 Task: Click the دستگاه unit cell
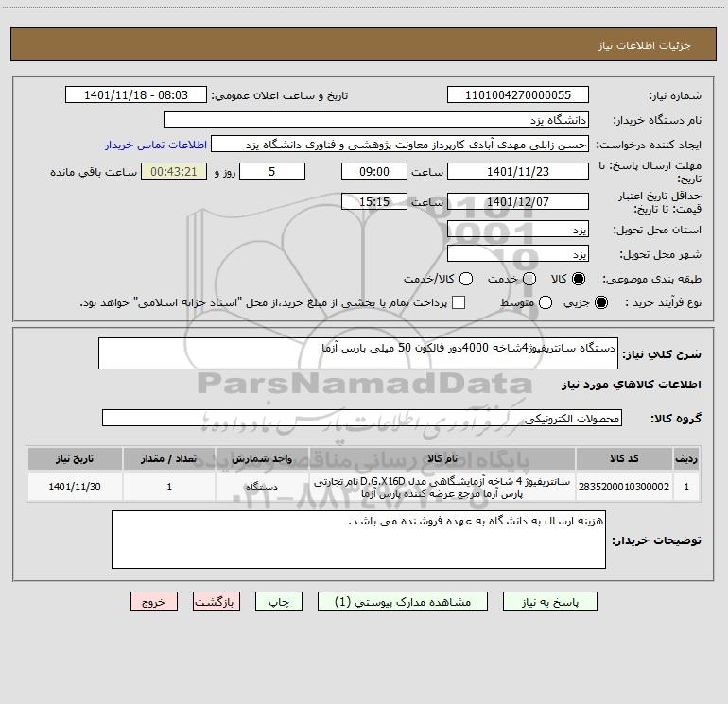click(262, 487)
